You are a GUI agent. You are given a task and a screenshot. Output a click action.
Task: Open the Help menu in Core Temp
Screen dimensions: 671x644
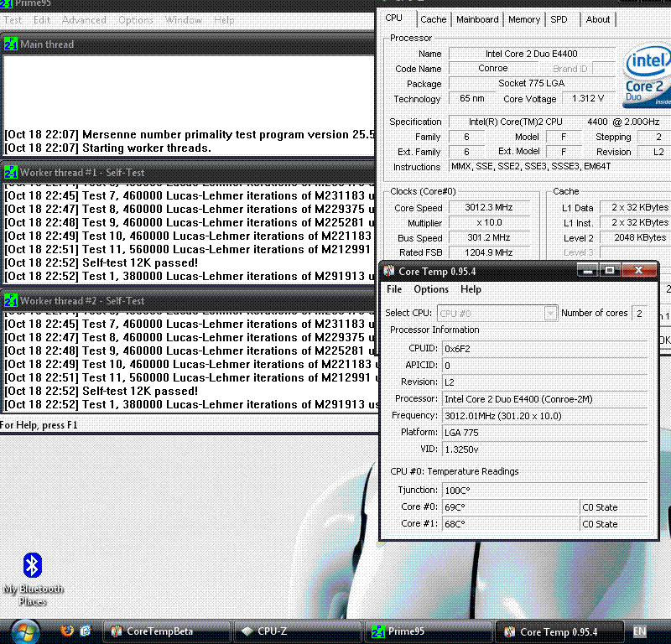pos(471,289)
